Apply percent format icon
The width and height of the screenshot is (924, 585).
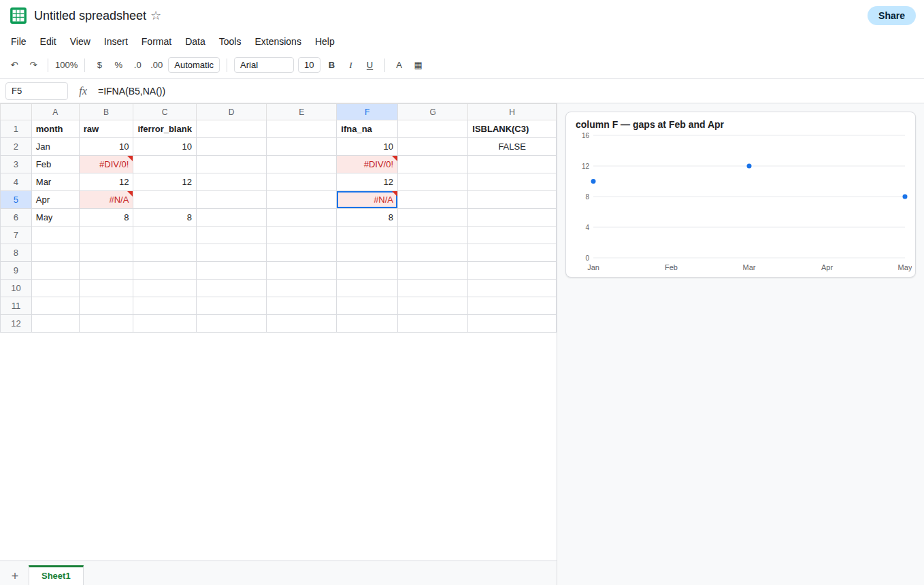pyautogui.click(x=118, y=65)
